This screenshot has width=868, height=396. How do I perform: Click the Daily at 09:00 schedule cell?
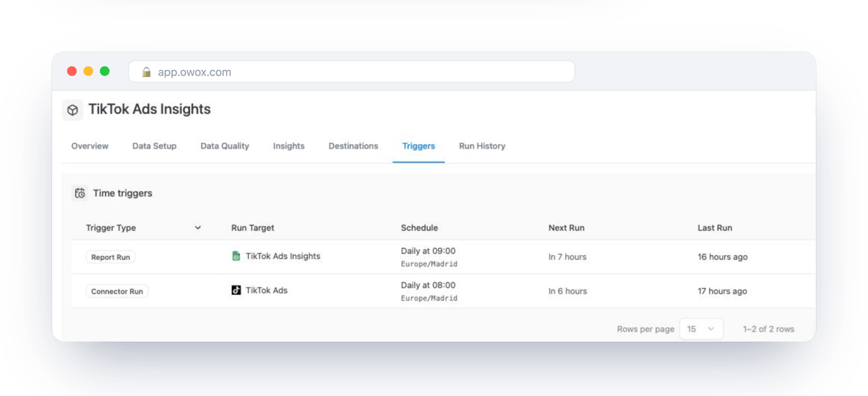(428, 251)
